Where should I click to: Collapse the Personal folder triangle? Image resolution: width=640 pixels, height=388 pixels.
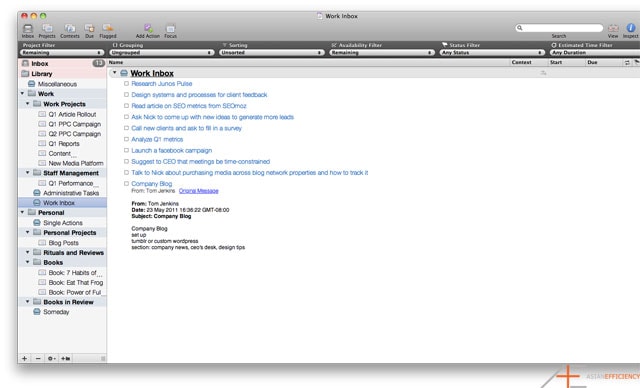pos(22,212)
